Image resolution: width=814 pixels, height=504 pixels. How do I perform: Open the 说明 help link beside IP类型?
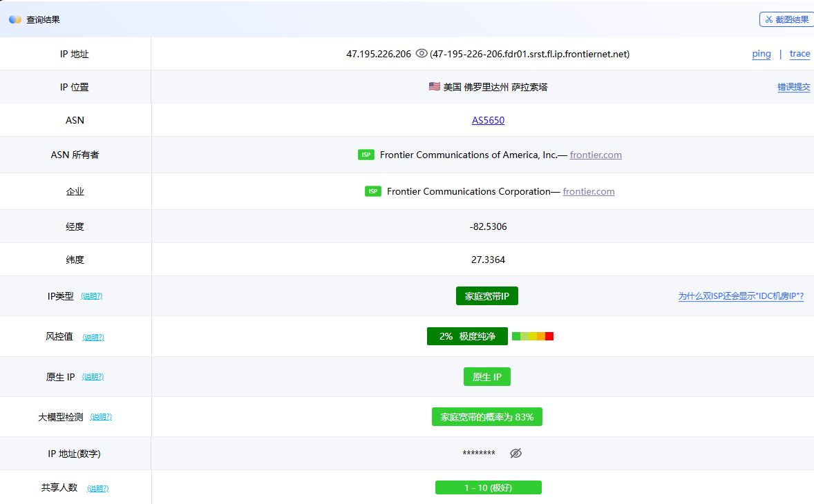pos(91,296)
